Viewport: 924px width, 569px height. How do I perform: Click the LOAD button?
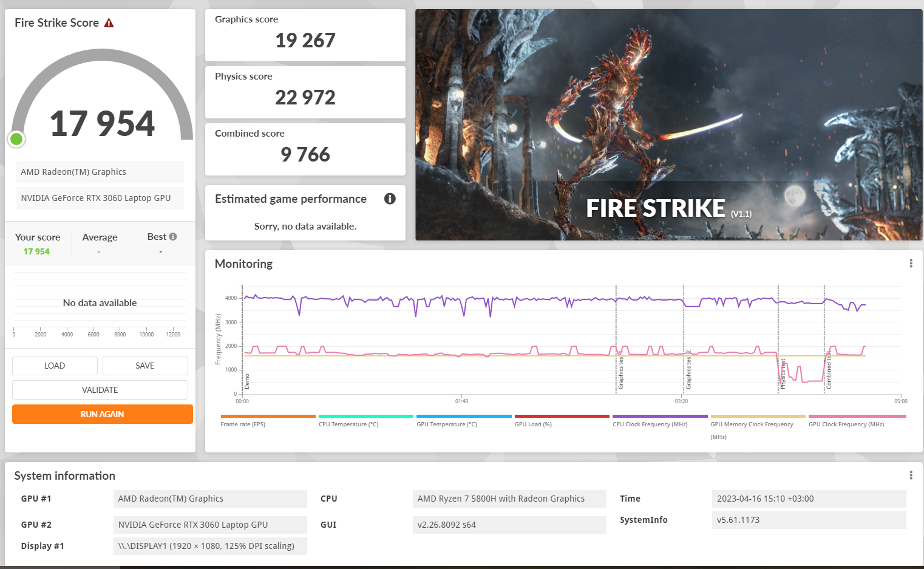click(x=55, y=366)
